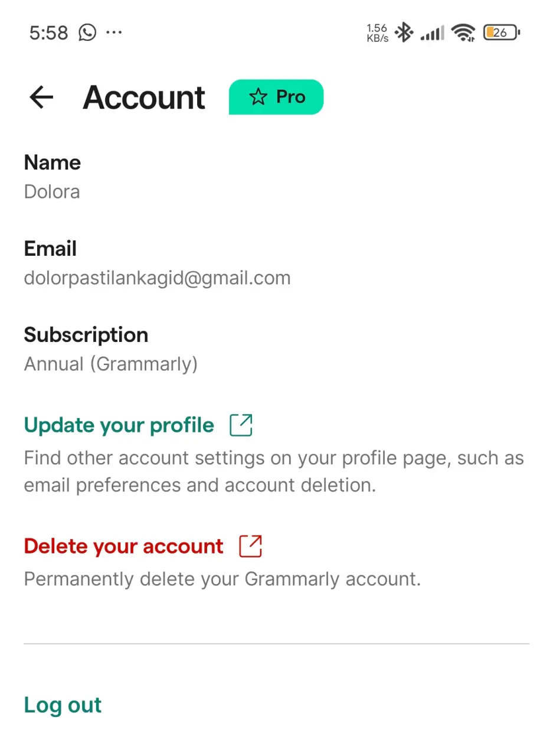The image size is (553, 756).
Task: Tap the Pro star badge
Action: coord(276,97)
